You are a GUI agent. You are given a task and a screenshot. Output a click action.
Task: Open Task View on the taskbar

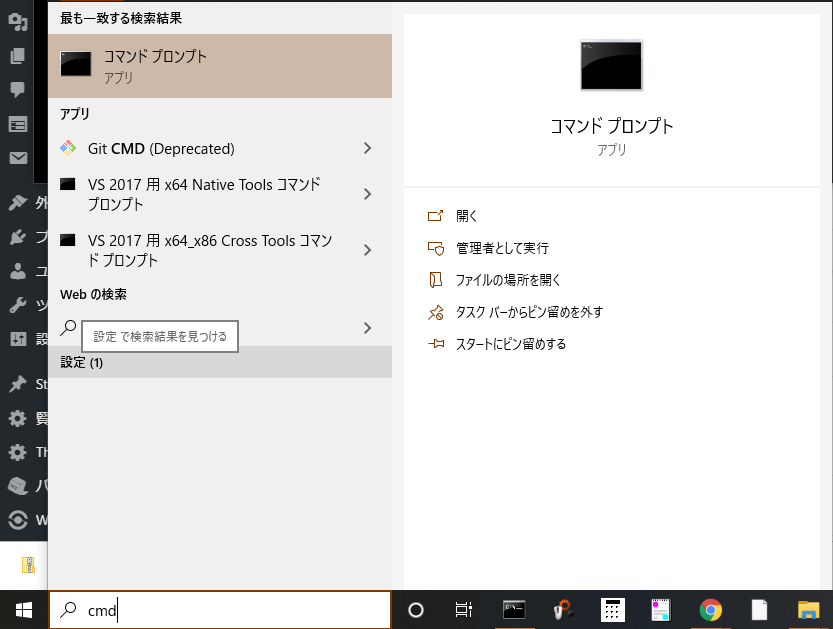click(464, 610)
